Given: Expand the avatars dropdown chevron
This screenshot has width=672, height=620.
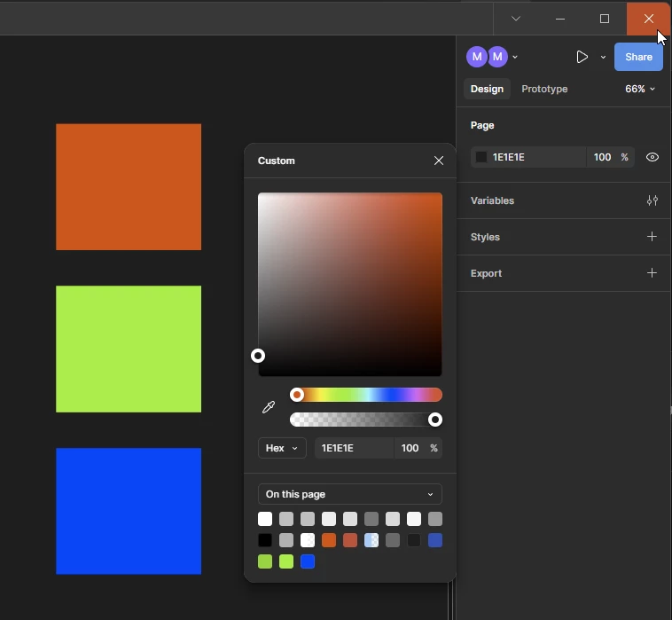Looking at the screenshot, I should [x=515, y=57].
